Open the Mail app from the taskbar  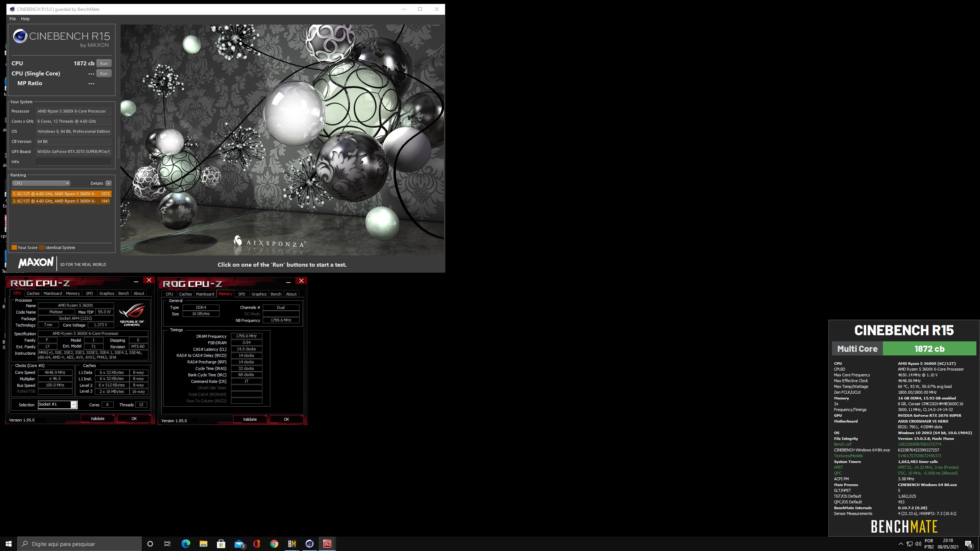click(239, 544)
